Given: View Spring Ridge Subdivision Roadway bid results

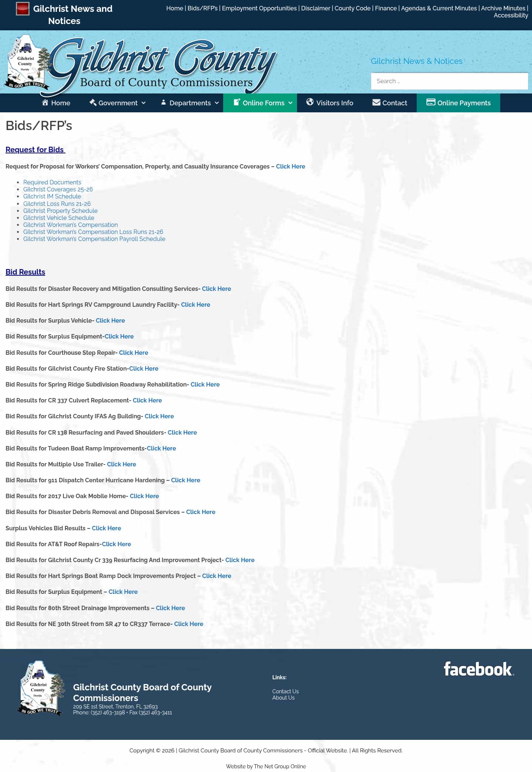Looking at the screenshot, I should tap(205, 384).
